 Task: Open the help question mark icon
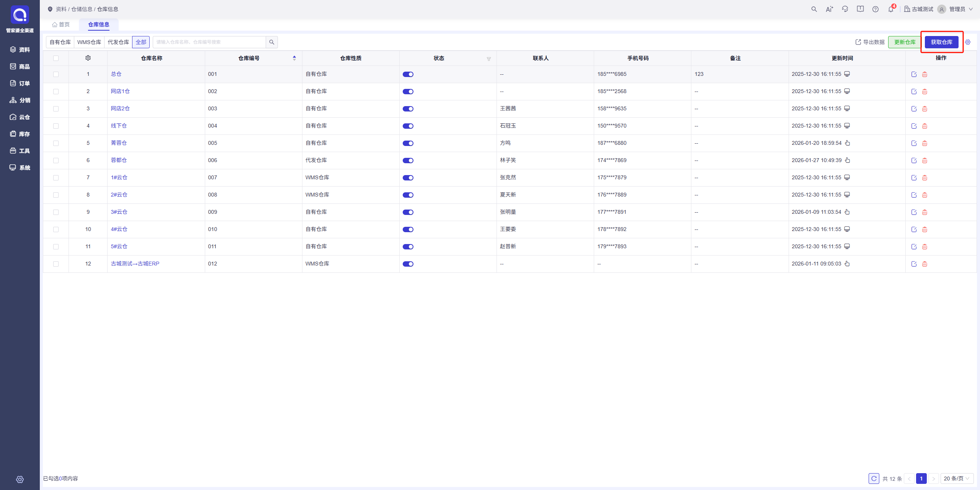[x=875, y=9]
